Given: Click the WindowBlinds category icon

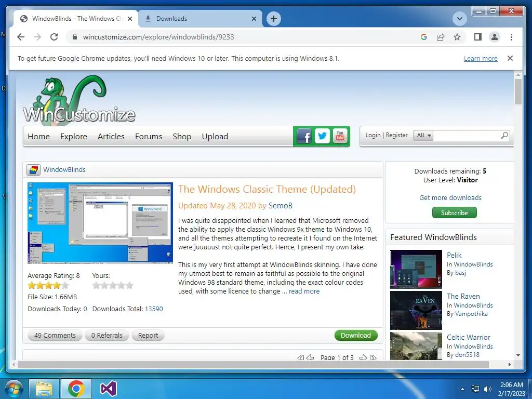Looking at the screenshot, I should pos(34,170).
